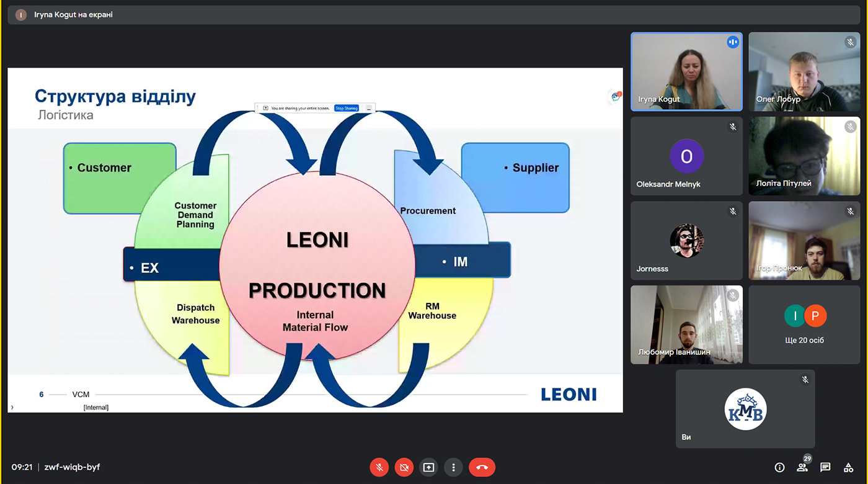
Task: Select Ігор Пронюк video tile
Action: 804,240
